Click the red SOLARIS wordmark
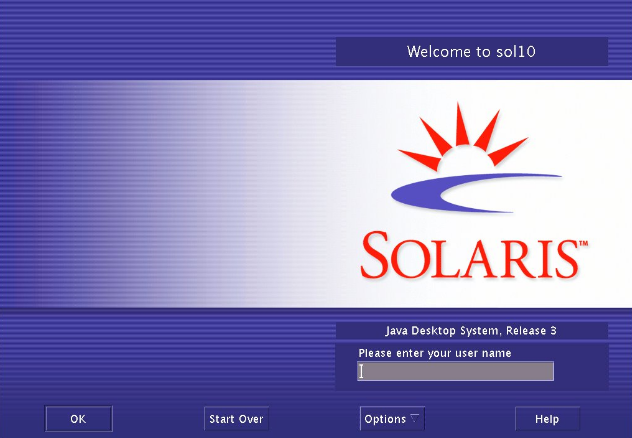The image size is (632, 438). click(474, 255)
